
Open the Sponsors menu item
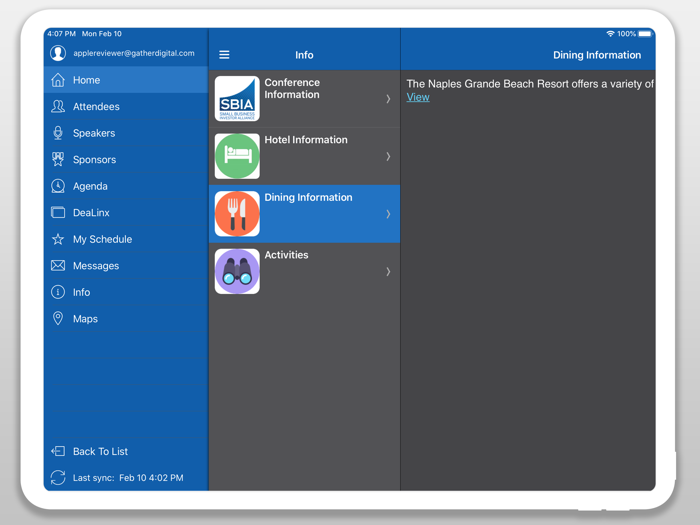pos(126,159)
